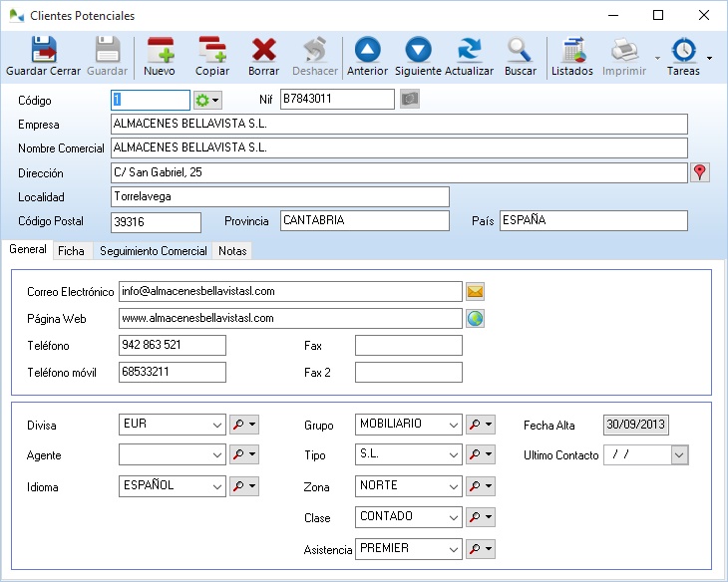Click the País field showing ESPAÑA
Image resolution: width=728 pixels, height=582 pixels.
[x=593, y=220]
